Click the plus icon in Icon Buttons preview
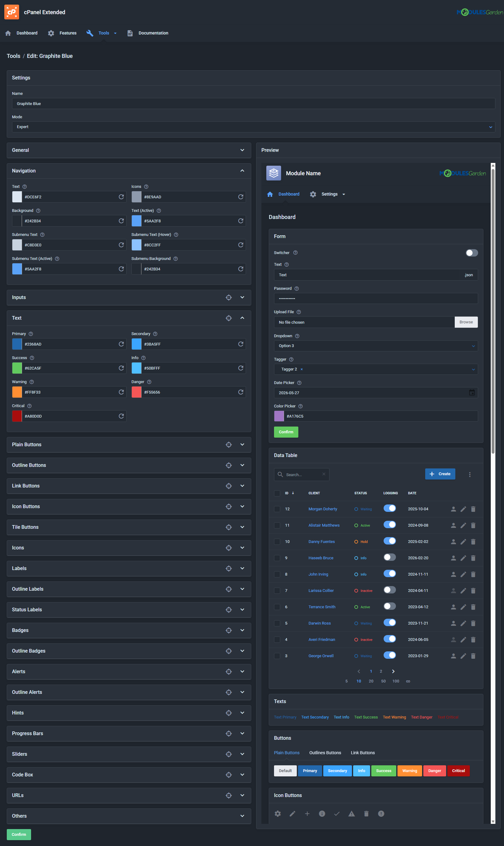This screenshot has height=846, width=504. point(307,814)
